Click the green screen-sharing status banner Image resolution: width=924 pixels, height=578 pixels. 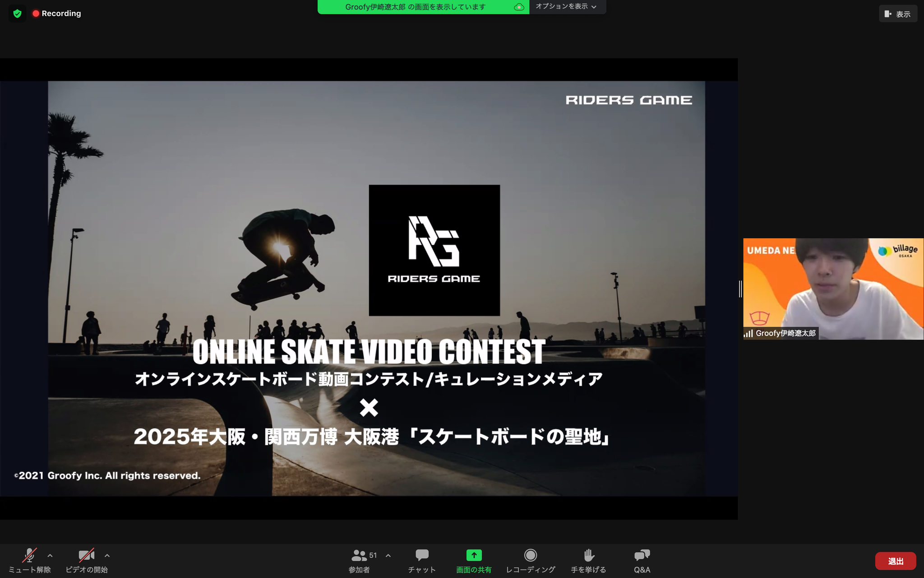[415, 7]
